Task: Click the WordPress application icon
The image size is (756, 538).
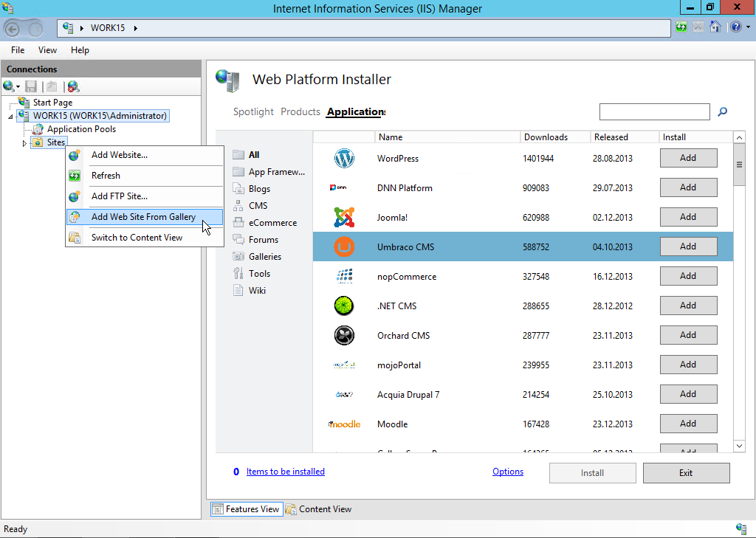Action: [344, 157]
